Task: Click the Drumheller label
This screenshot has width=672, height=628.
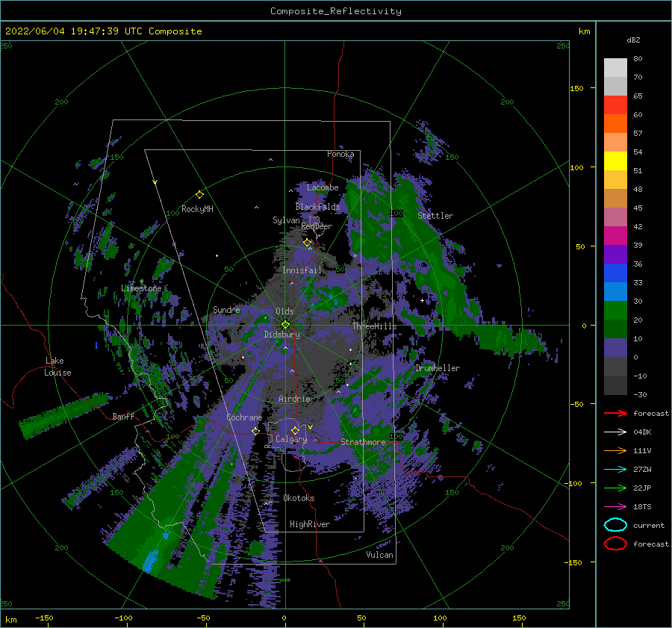Action: click(x=438, y=368)
